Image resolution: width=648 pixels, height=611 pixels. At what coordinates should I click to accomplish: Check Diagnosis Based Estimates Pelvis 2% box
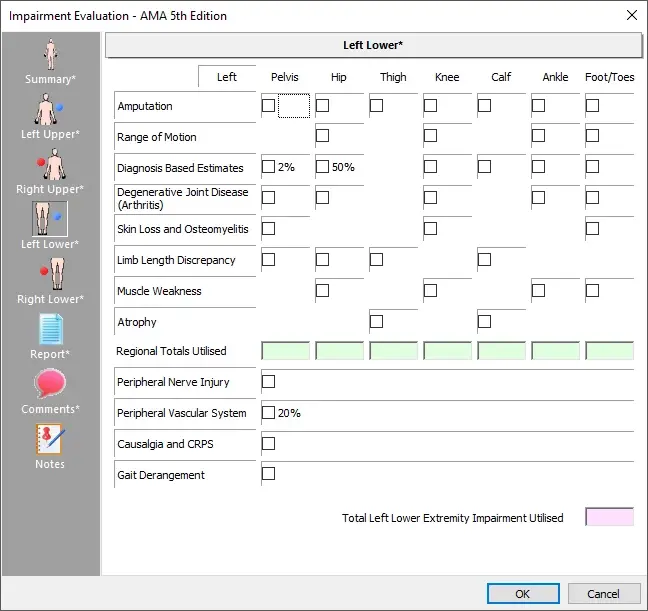[268, 167]
